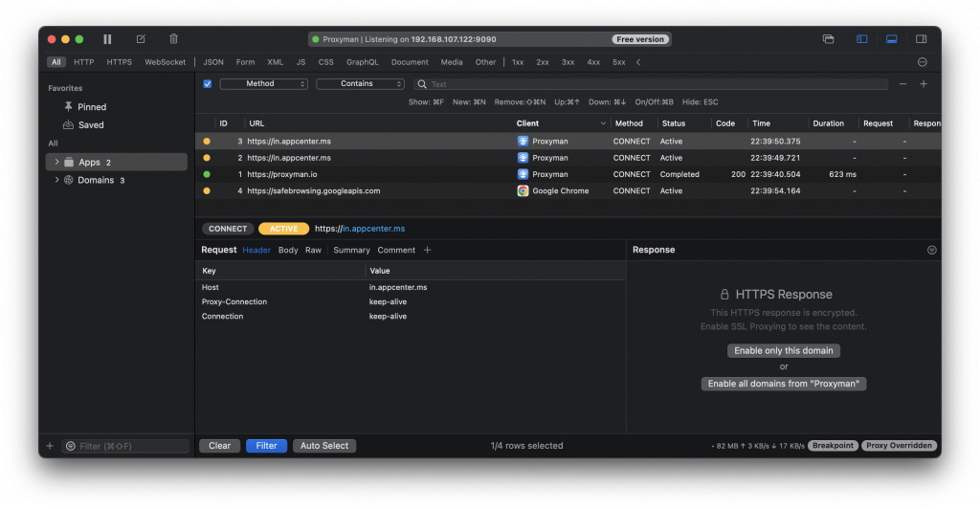Click the blue Filter button
Image resolution: width=980 pixels, height=509 pixels.
pos(266,446)
